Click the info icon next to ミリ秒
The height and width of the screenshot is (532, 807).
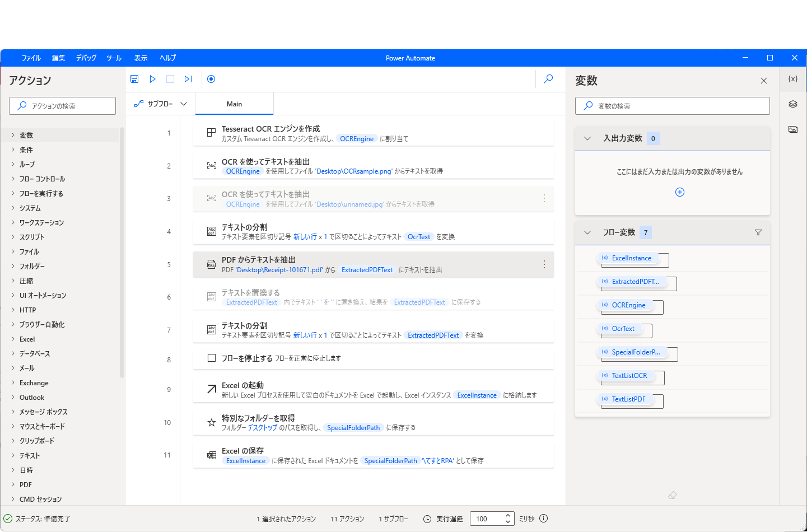pyautogui.click(x=543, y=519)
